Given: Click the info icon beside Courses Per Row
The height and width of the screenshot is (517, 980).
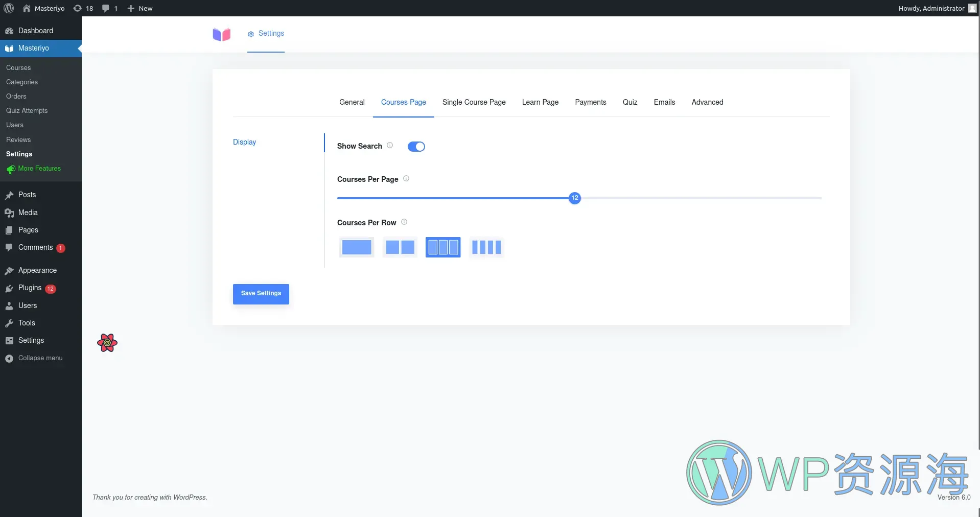Looking at the screenshot, I should tap(404, 222).
